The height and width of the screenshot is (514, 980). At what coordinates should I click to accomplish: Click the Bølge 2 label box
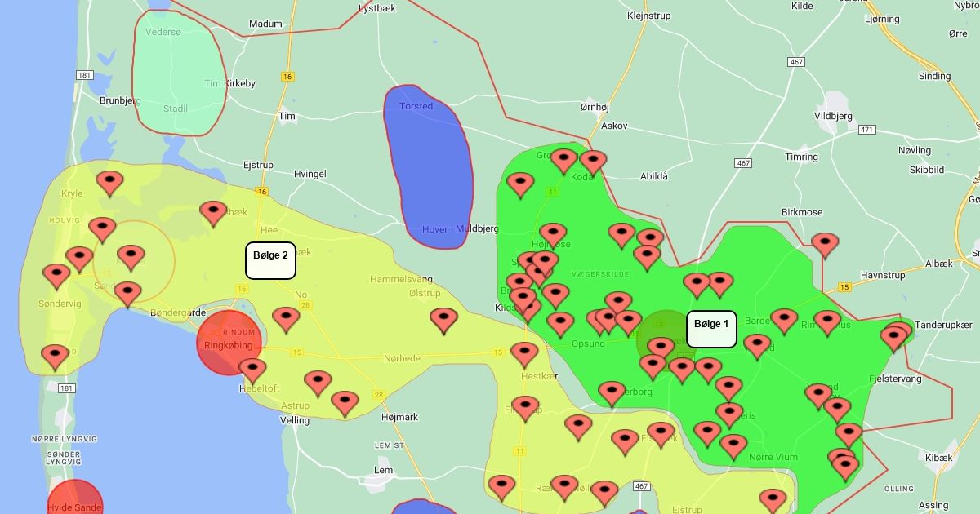[x=270, y=260]
